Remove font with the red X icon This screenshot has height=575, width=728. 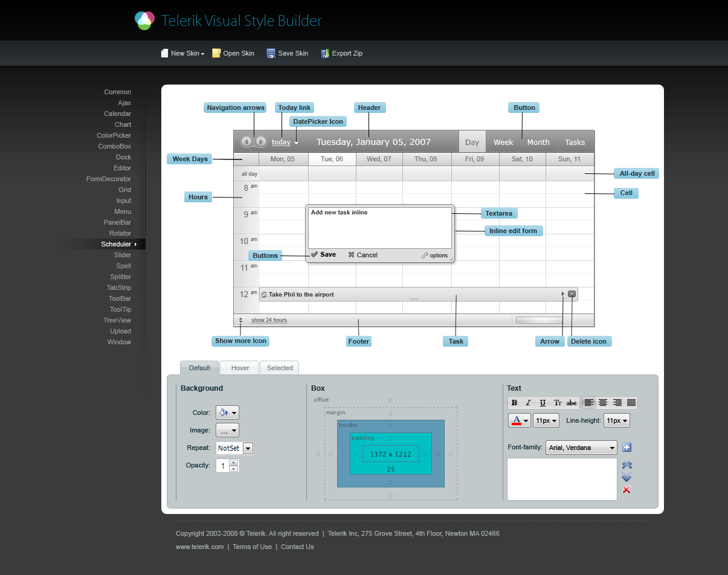pos(627,490)
